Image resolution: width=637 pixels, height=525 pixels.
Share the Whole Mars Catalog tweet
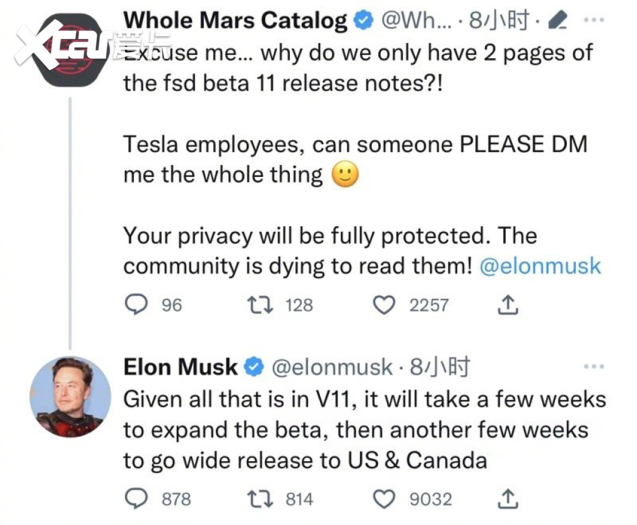pos(508,305)
